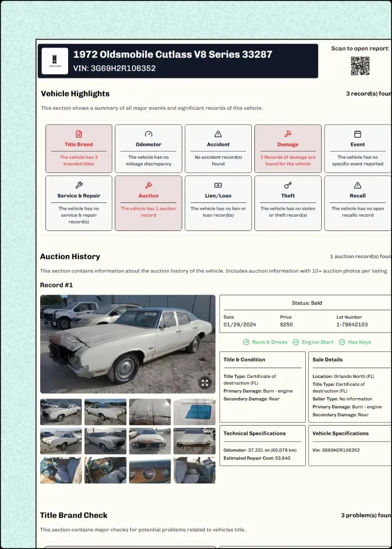
Task: Click 'Secondary Damage: Rear' in Sale Details
Action: pyautogui.click(x=341, y=415)
